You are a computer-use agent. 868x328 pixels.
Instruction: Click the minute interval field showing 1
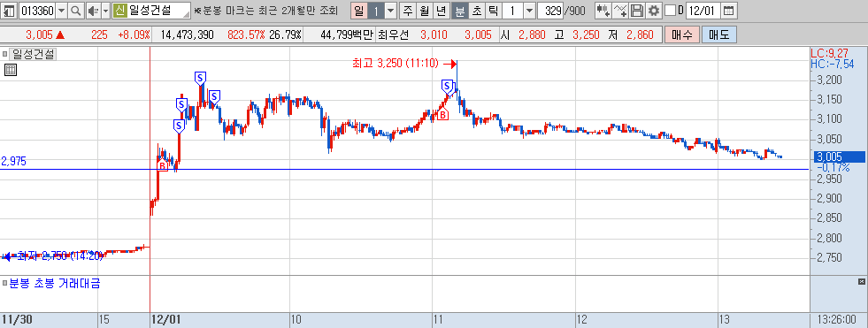tap(512, 10)
